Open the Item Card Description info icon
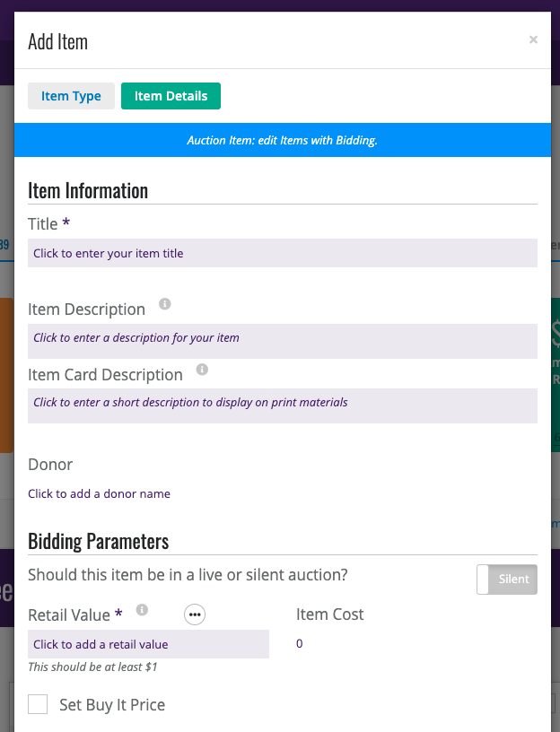 tap(202, 370)
